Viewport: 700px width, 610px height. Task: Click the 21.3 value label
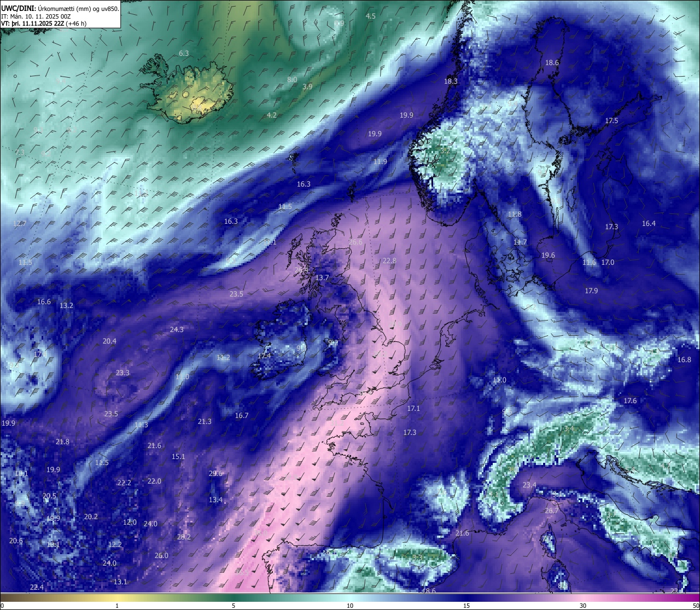click(205, 421)
